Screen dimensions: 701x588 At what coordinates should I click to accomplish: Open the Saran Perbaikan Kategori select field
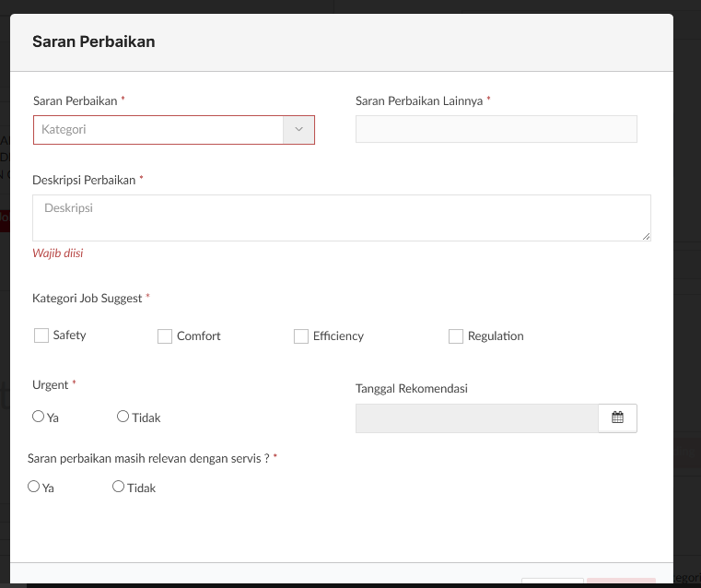[x=158, y=130]
